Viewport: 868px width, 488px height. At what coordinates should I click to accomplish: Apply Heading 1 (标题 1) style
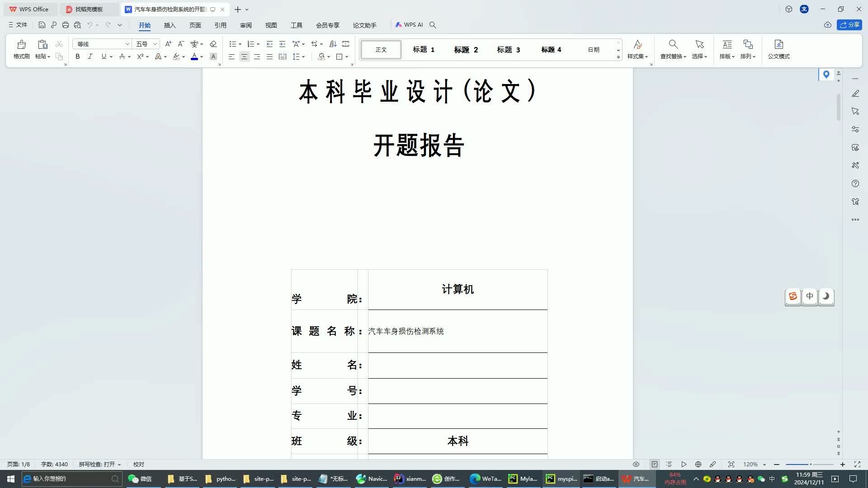tap(424, 50)
